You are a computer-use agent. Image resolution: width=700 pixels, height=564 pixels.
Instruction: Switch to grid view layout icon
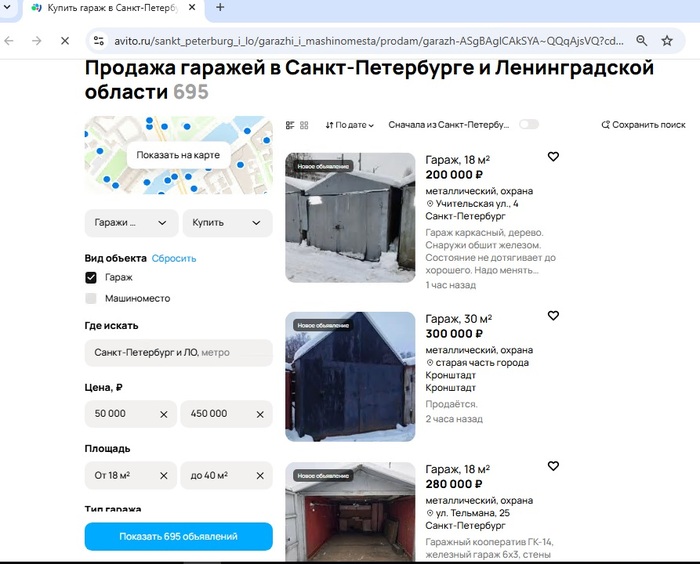(304, 125)
